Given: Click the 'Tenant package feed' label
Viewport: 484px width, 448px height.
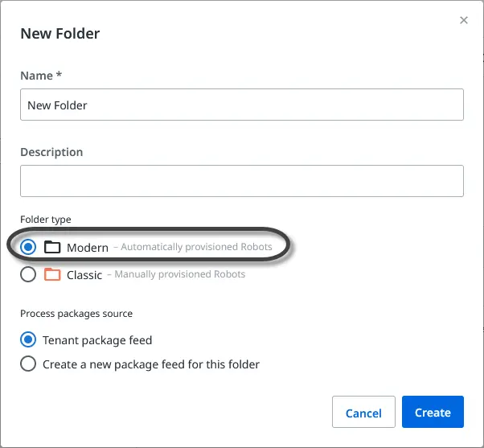Looking at the screenshot, I should [97, 340].
